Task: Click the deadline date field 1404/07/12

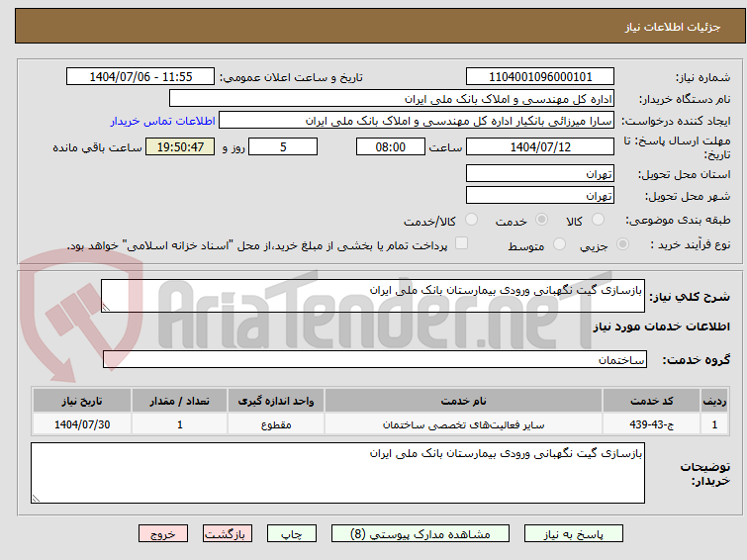Action: pos(540,146)
